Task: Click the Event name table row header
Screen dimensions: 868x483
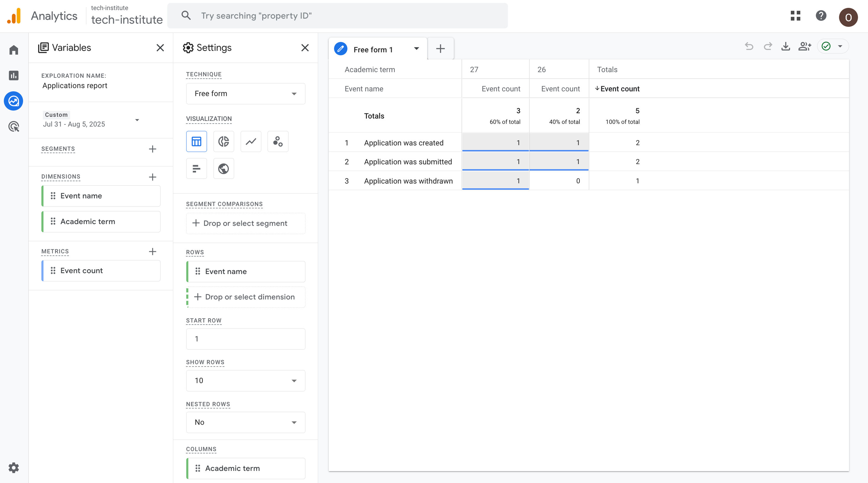Action: [x=364, y=89]
